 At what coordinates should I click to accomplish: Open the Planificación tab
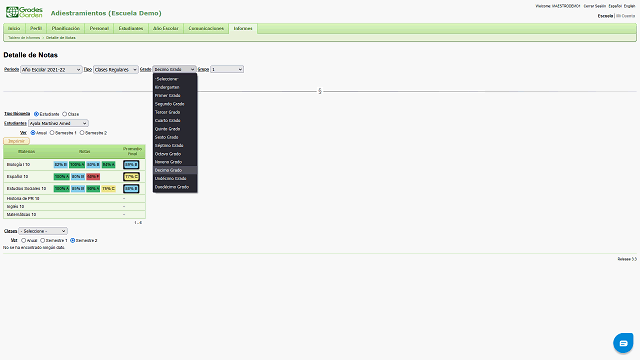[x=66, y=28]
